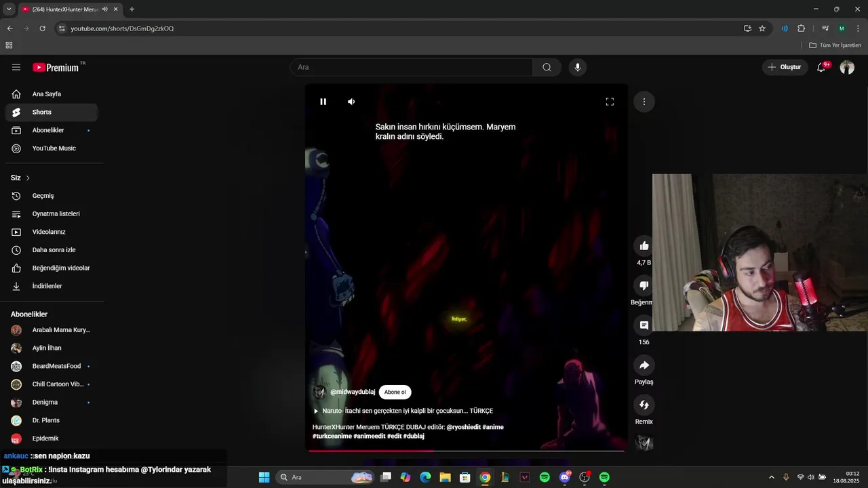The image size is (868, 488).
Task: Open the Epidemik subscription
Action: tap(52, 439)
